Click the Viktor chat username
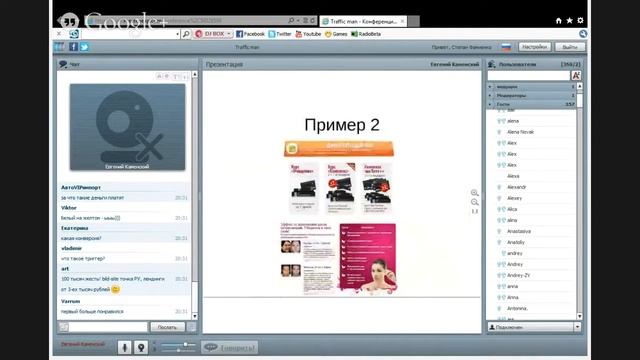This screenshot has height=360, width=640. point(69,208)
